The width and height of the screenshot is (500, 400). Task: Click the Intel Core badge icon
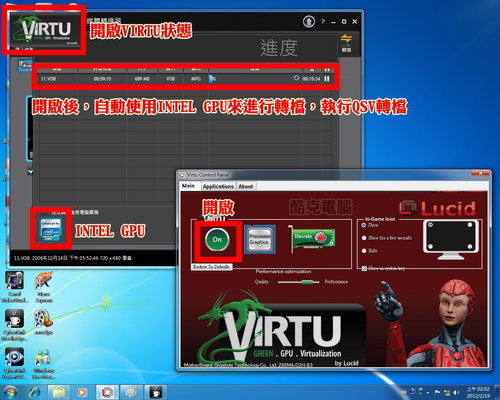(51, 229)
